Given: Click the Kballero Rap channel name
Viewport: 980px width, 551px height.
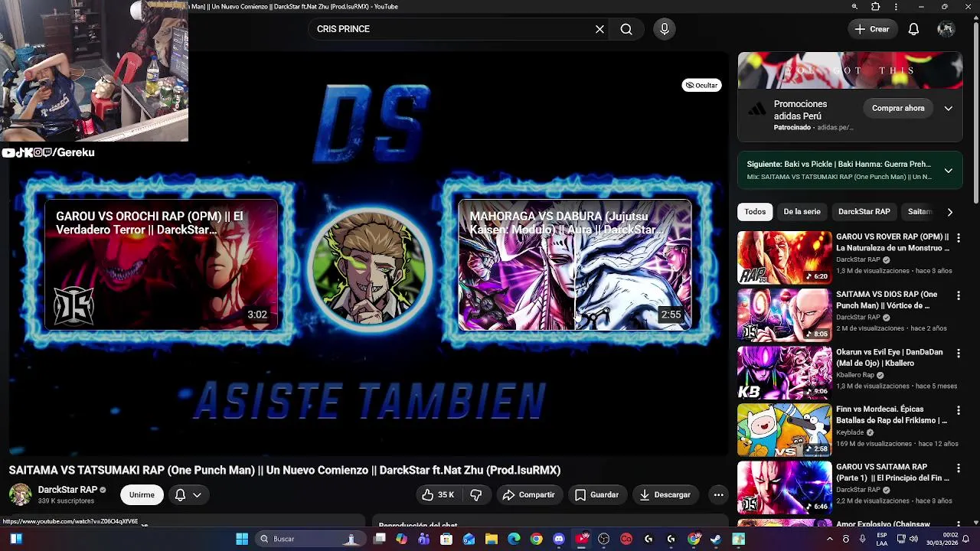Looking at the screenshot, I should 855,375.
